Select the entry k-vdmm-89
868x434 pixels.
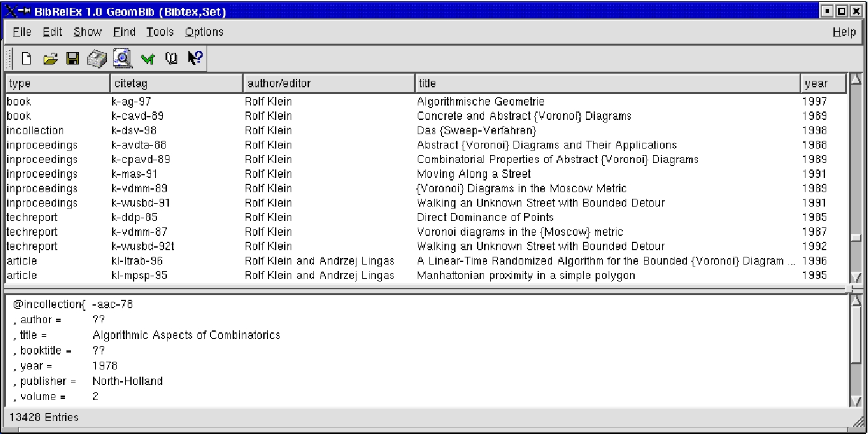pos(426,188)
